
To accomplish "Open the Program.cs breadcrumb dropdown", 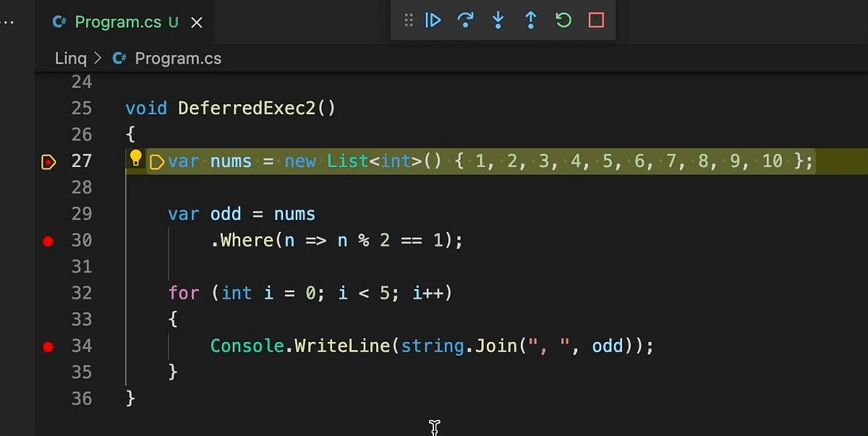I will 178,58.
